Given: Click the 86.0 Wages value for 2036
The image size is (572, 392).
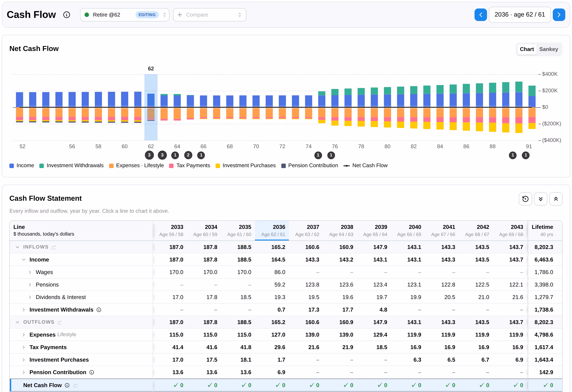Looking at the screenshot, I should [280, 272].
